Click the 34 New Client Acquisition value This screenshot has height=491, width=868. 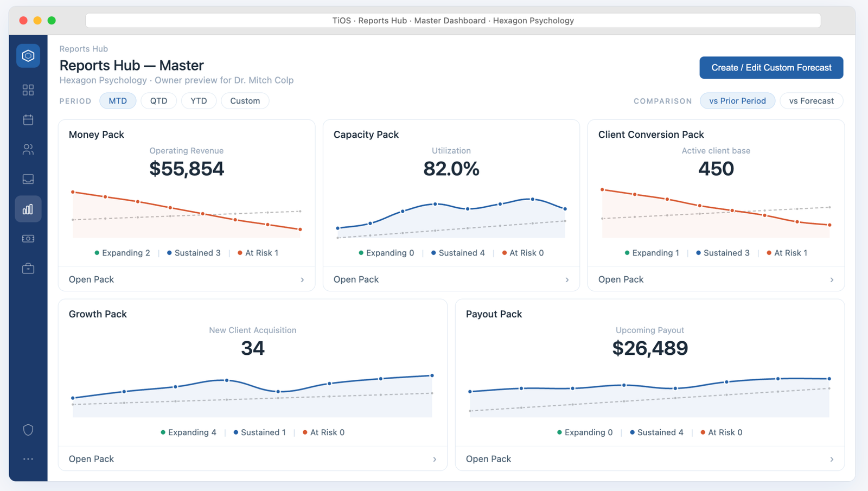(253, 348)
